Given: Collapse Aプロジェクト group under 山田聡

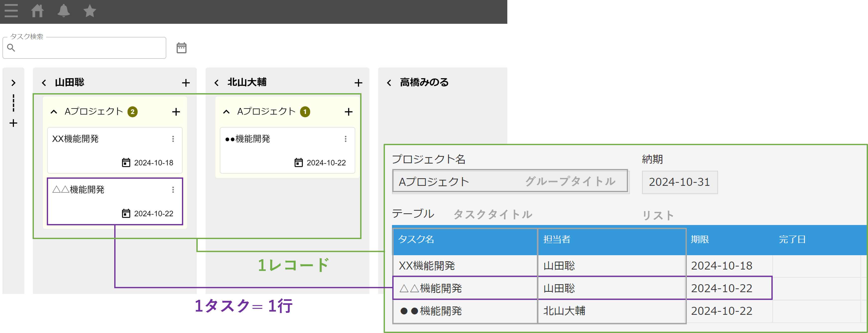Looking at the screenshot, I should pos(54,112).
